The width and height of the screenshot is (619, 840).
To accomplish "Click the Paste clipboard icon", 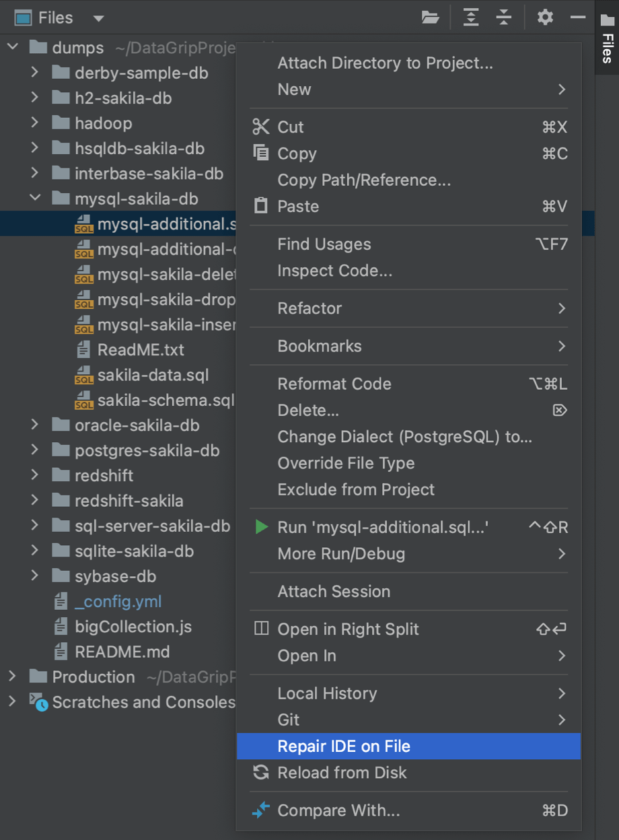I will point(261,206).
